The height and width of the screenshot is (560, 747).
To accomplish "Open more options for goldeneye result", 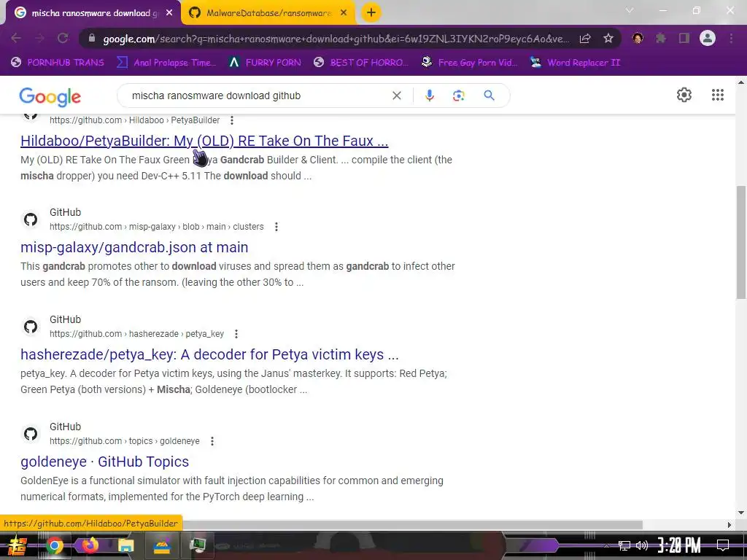I will click(x=212, y=441).
